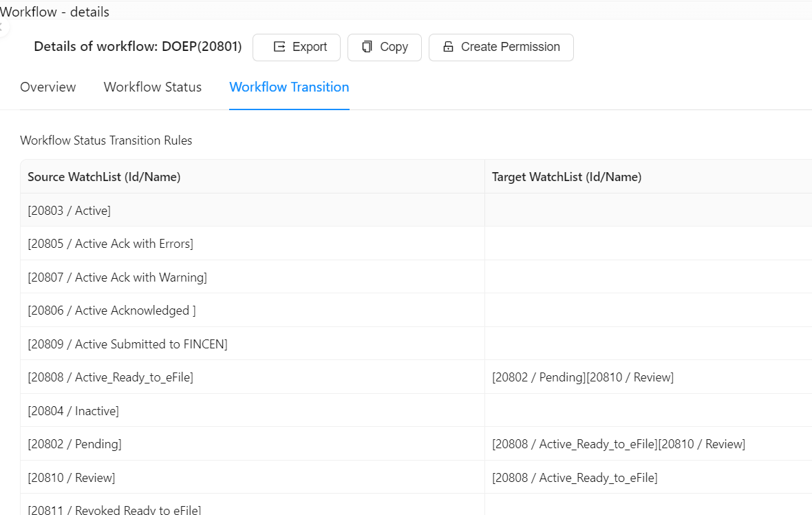Click the copy pages icon
Screen dimensions: 812x515
(367, 47)
